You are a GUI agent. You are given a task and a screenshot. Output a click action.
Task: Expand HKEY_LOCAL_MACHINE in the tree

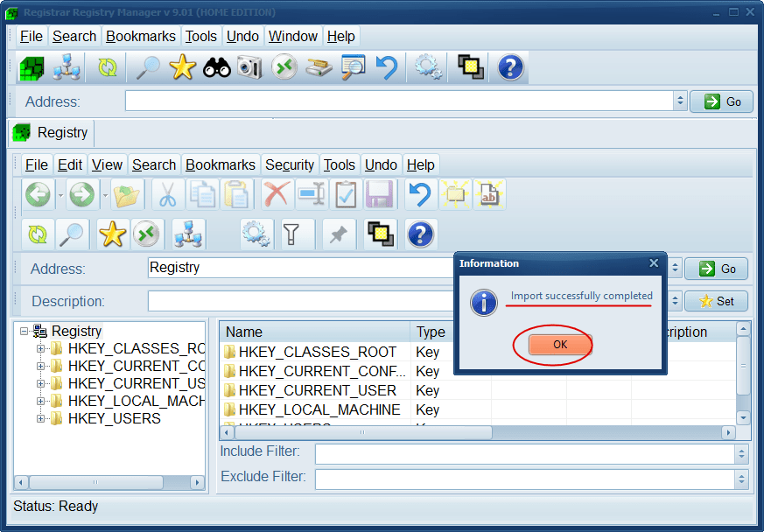[41, 402]
